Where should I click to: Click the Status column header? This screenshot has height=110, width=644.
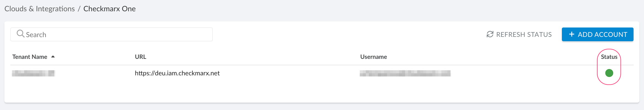609,57
